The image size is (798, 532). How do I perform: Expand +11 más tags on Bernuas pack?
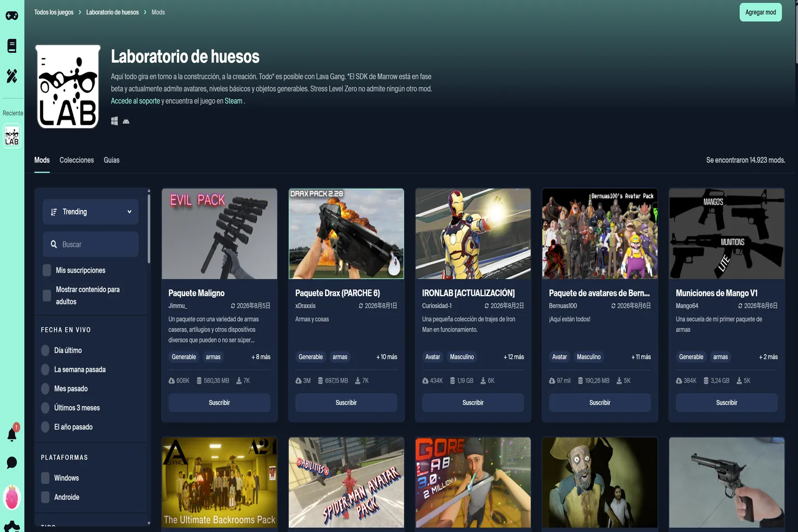tap(641, 357)
